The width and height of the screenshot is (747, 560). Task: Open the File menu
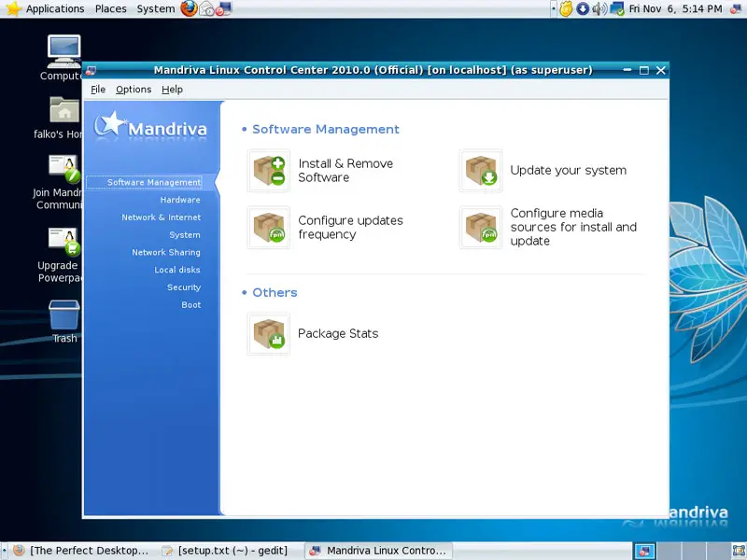point(98,90)
